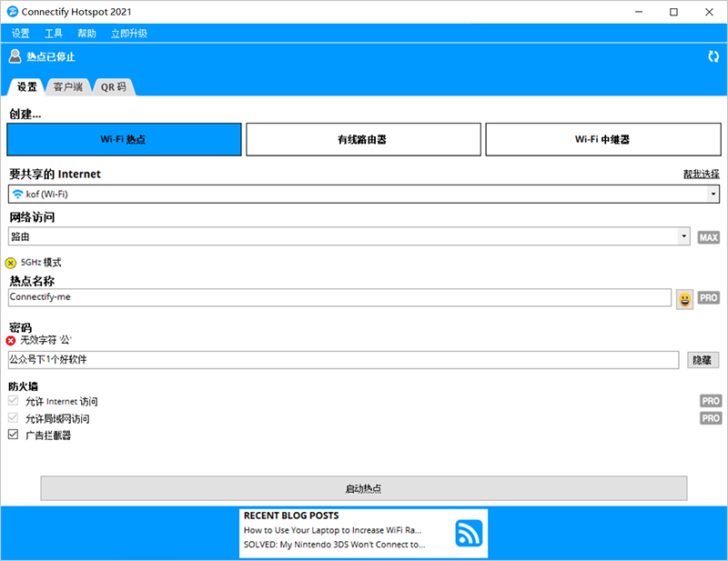This screenshot has width=728, height=561.
Task: Click the refresh arrows icon at top right
Action: click(x=713, y=56)
